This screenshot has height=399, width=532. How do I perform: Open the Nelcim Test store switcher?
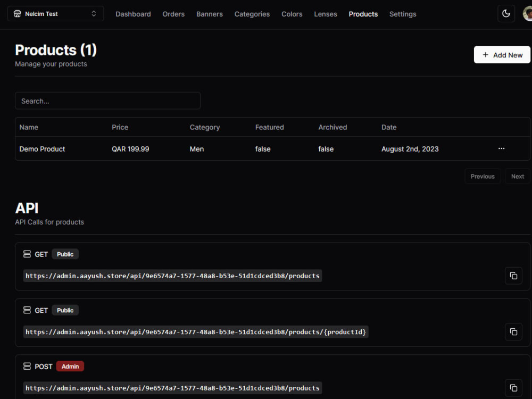coord(55,13)
